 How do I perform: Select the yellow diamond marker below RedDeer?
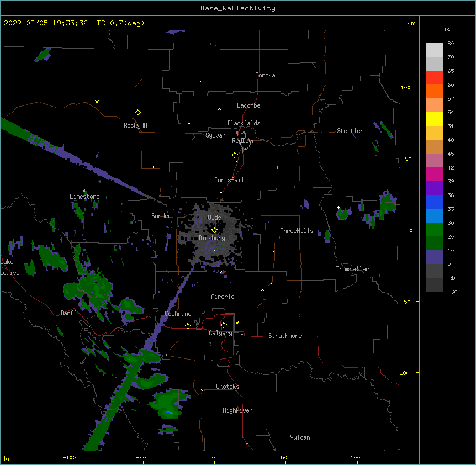[x=235, y=155]
